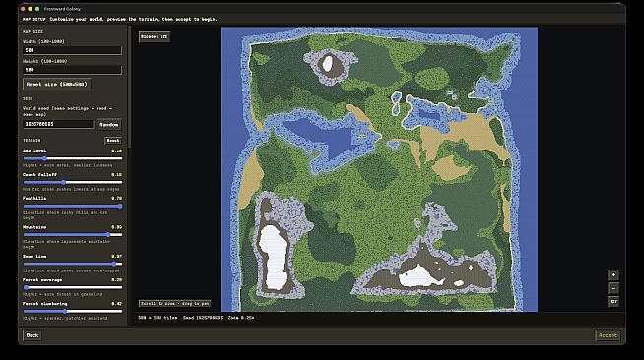
Task: Toggle the Biomes overlay off/on button
Action: tap(155, 37)
